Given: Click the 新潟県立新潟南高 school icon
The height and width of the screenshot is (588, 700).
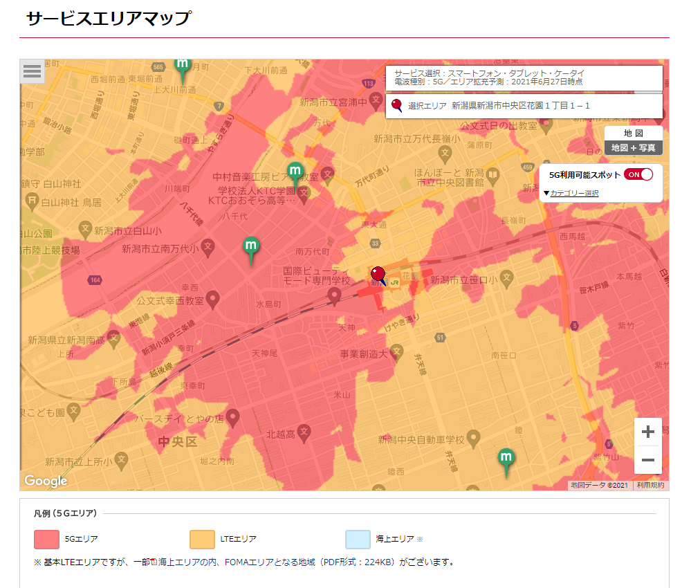Looking at the screenshot, I should 113,339.
